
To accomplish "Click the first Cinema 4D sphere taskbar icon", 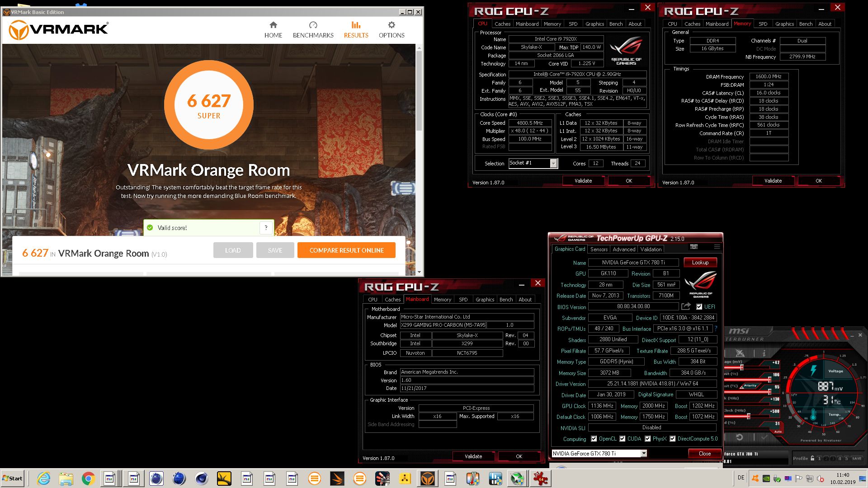I will (x=156, y=478).
